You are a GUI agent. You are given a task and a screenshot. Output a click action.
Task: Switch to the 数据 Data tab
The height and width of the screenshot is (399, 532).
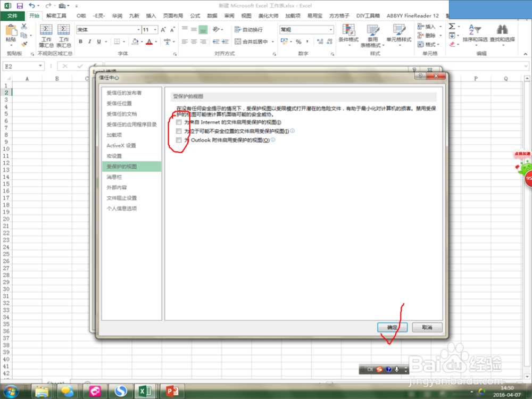click(x=212, y=15)
